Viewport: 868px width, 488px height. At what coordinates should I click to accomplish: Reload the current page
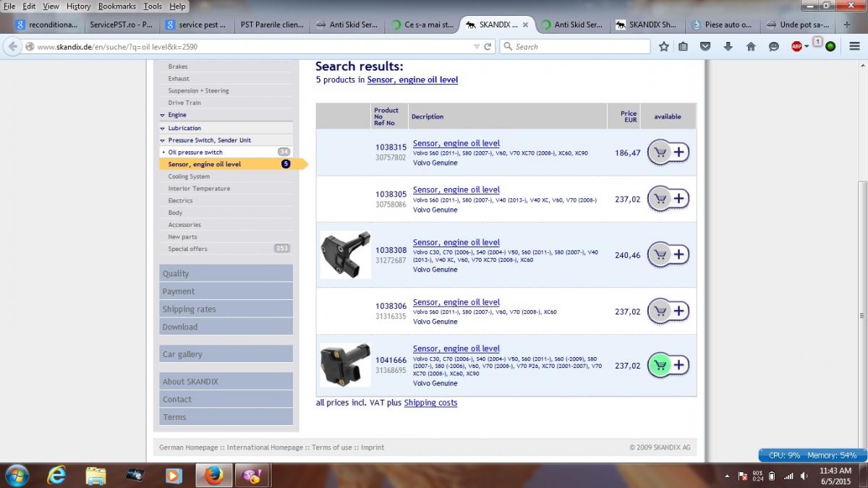pyautogui.click(x=488, y=46)
